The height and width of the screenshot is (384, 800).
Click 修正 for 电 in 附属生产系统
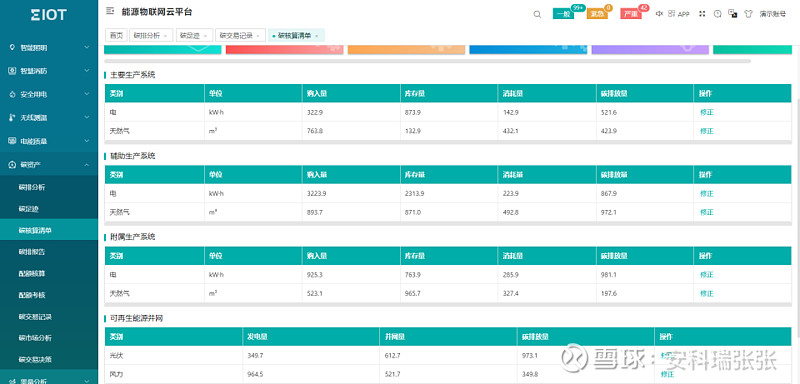pyautogui.click(x=707, y=275)
